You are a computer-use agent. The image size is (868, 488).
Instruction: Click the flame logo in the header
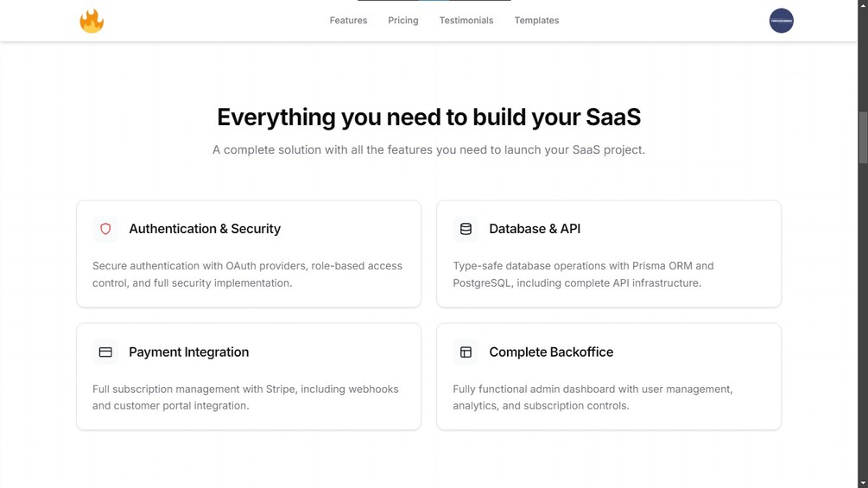[x=92, y=21]
